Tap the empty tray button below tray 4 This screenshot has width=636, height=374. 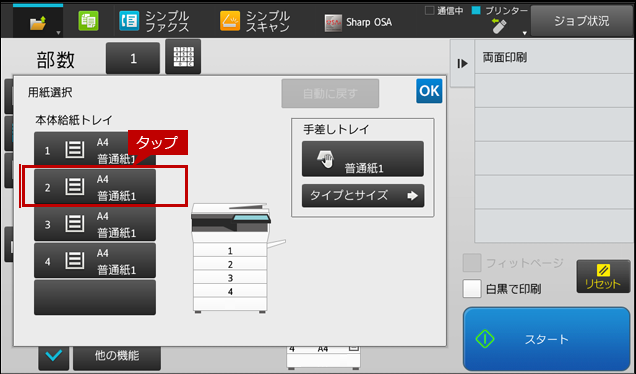click(95, 297)
